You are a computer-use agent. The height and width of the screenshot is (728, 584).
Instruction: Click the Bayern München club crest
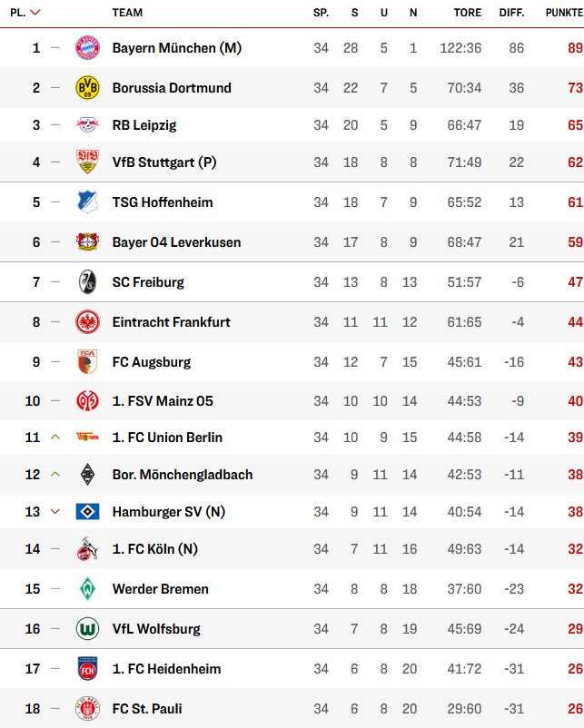point(87,48)
